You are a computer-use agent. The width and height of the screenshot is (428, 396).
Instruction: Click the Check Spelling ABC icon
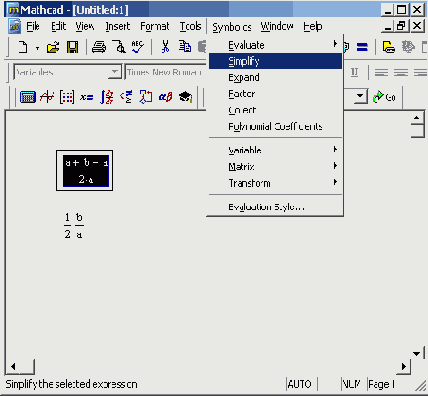pos(138,47)
